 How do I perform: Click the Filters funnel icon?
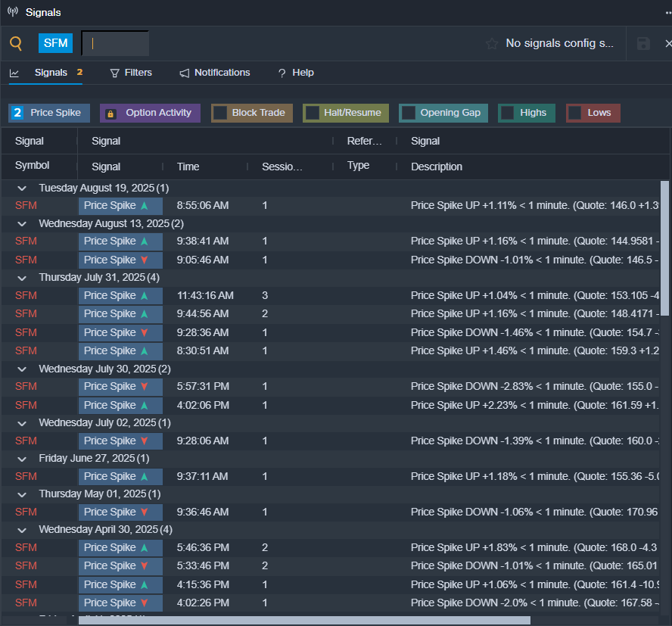pyautogui.click(x=115, y=73)
